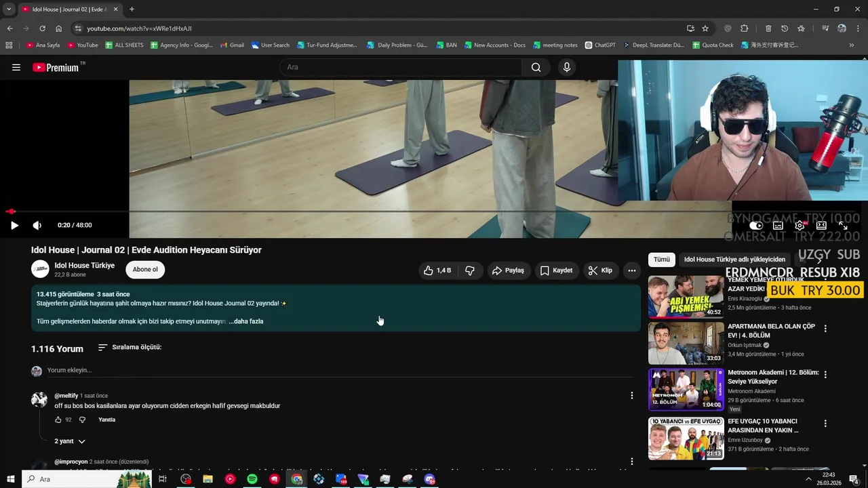This screenshot has height=488, width=868.
Task: Open tab search dropdown arrow
Action: click(9, 9)
